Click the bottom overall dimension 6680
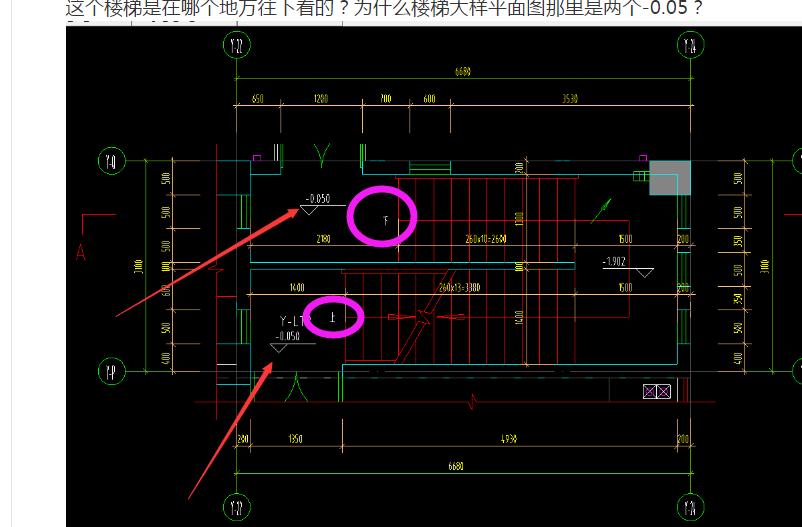802x527 pixels. tap(456, 466)
